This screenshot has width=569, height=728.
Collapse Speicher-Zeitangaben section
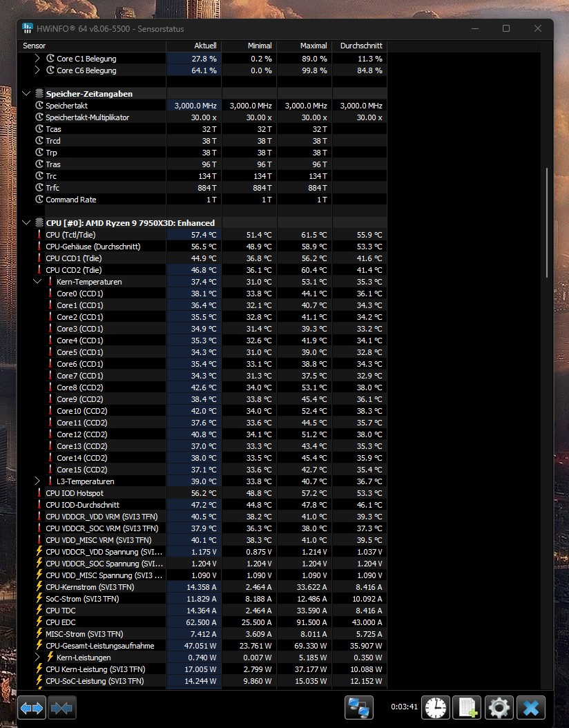tap(26, 93)
